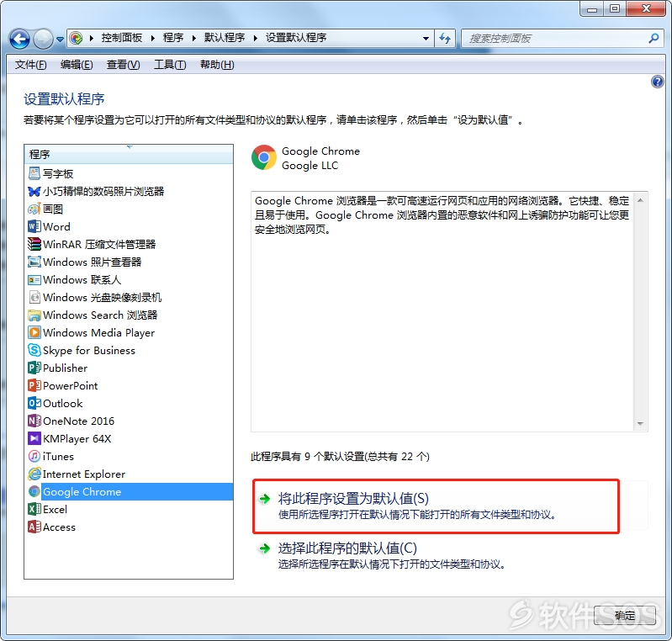Open the 查看(V) menu
Image resolution: width=672 pixels, height=641 pixels.
(124, 64)
